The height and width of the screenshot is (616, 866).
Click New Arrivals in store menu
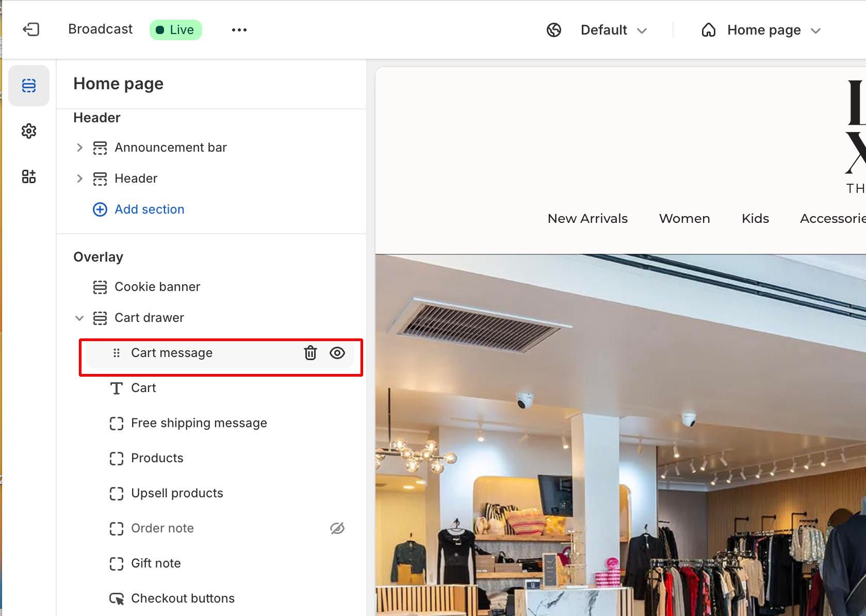click(587, 219)
